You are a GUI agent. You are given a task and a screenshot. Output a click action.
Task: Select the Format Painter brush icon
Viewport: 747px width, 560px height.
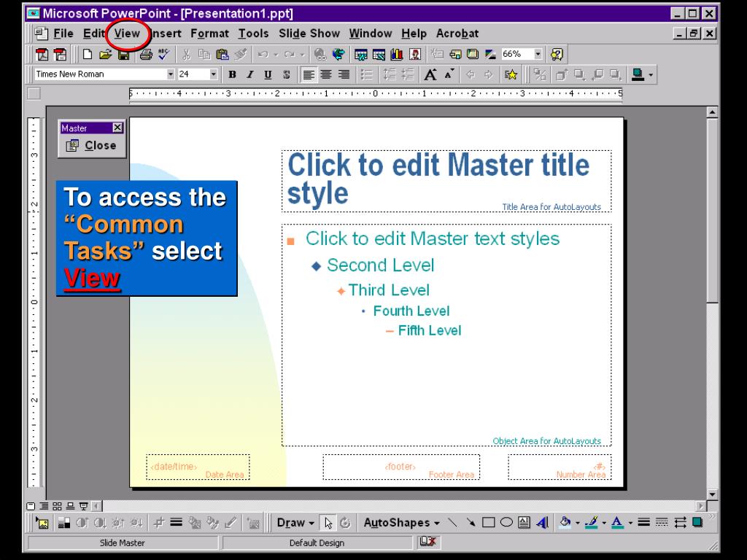click(x=241, y=54)
